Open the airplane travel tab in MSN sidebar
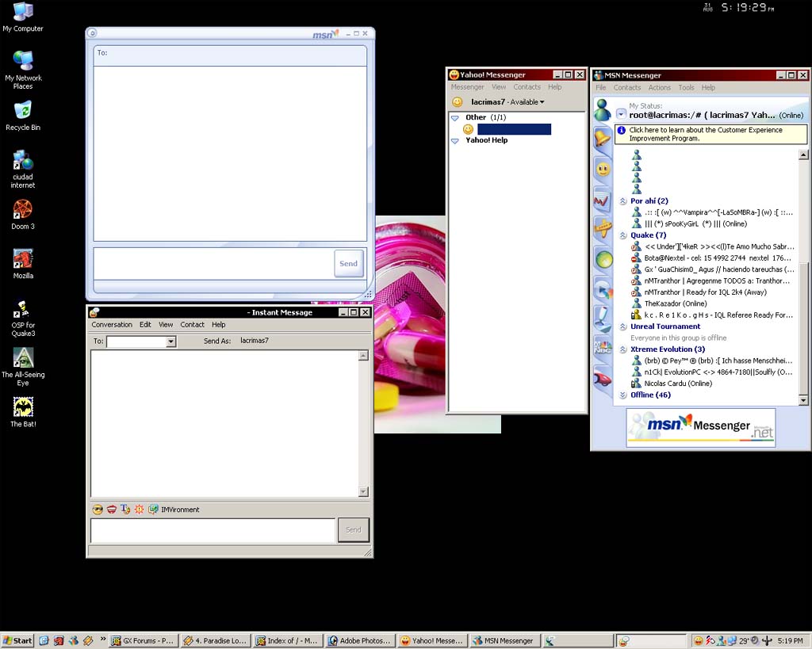The height and width of the screenshot is (649, 812). pos(603,228)
